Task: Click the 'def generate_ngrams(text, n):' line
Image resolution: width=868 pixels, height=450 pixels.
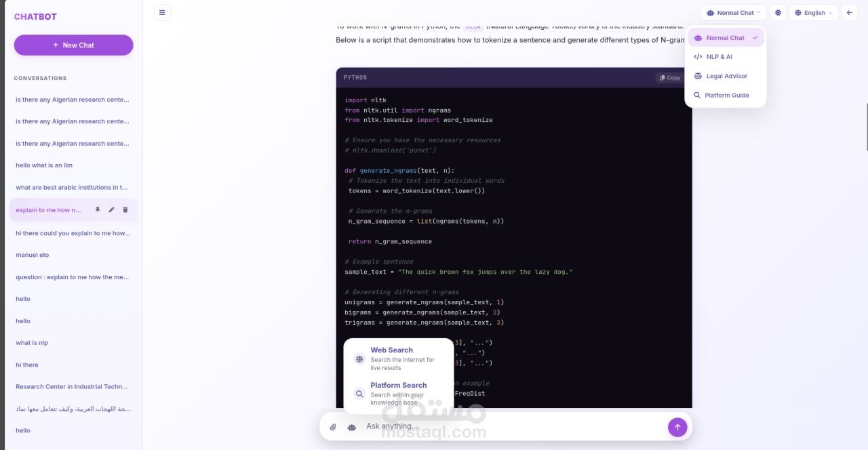Action: (399, 171)
